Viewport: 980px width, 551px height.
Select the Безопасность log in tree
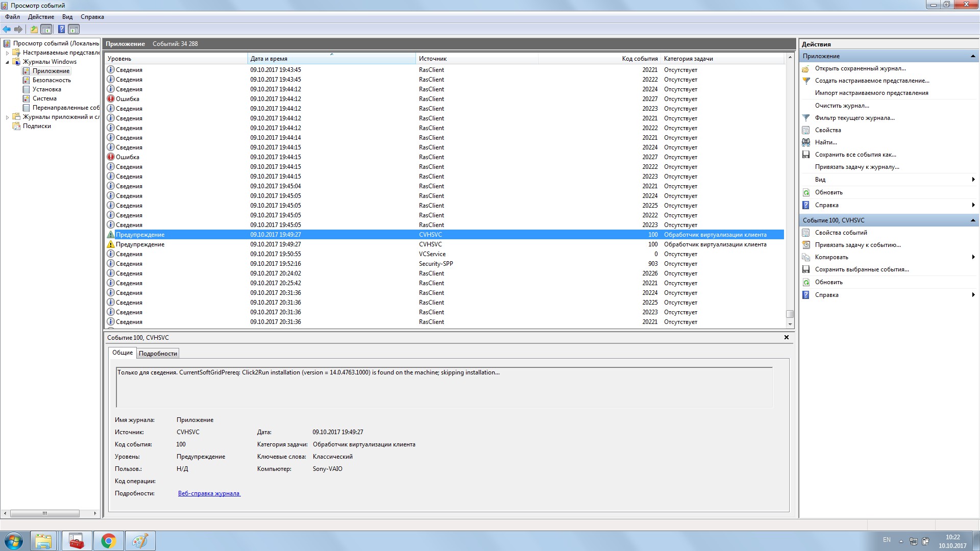click(52, 80)
